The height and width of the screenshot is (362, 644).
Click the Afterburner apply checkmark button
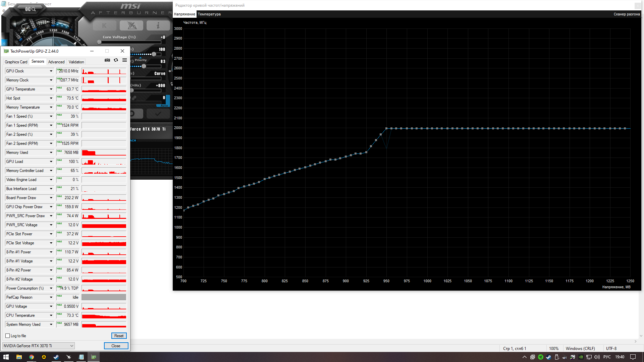[x=158, y=114]
